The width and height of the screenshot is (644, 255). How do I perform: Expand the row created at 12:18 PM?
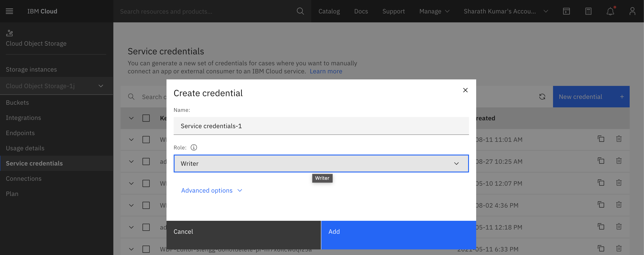131,227
